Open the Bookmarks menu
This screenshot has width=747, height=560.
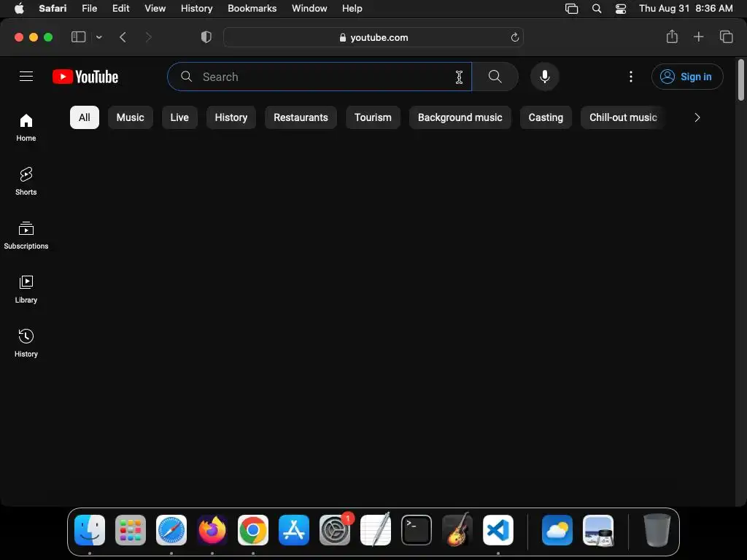click(x=252, y=9)
